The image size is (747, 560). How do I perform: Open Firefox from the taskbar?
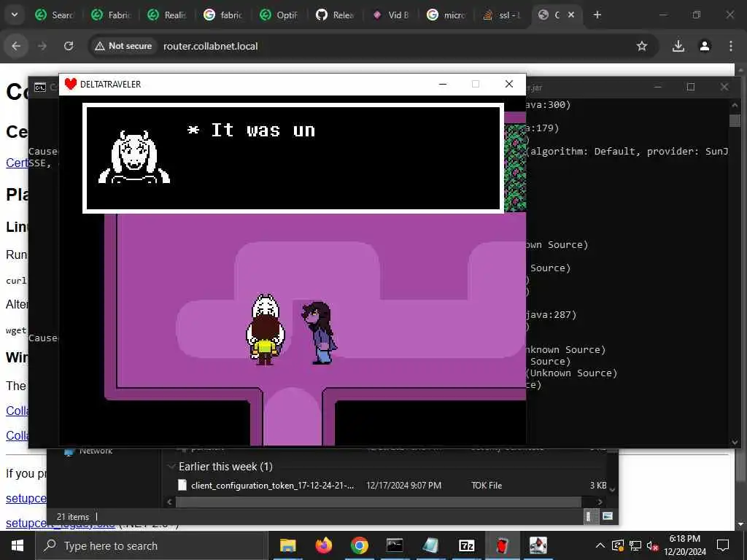click(x=323, y=545)
